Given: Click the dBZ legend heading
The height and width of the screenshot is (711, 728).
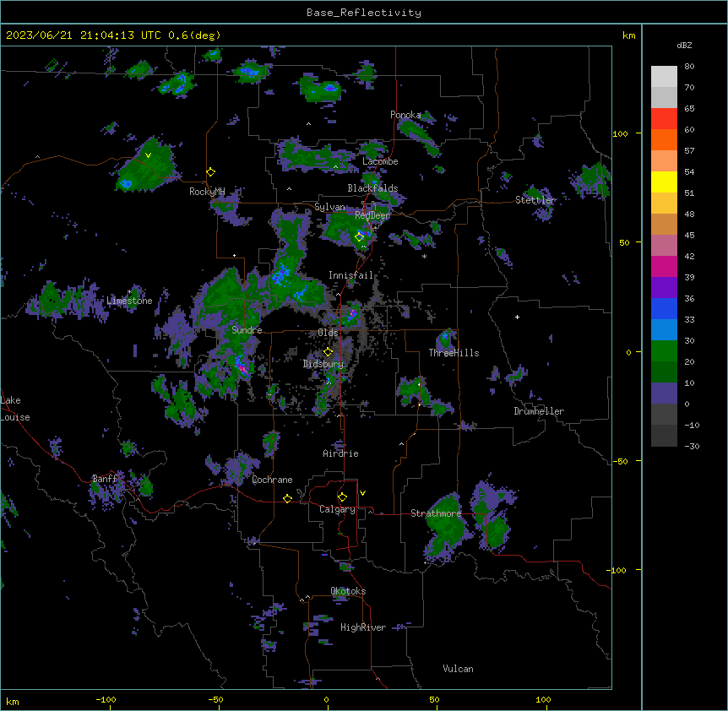Looking at the screenshot, I should pyautogui.click(x=684, y=45).
